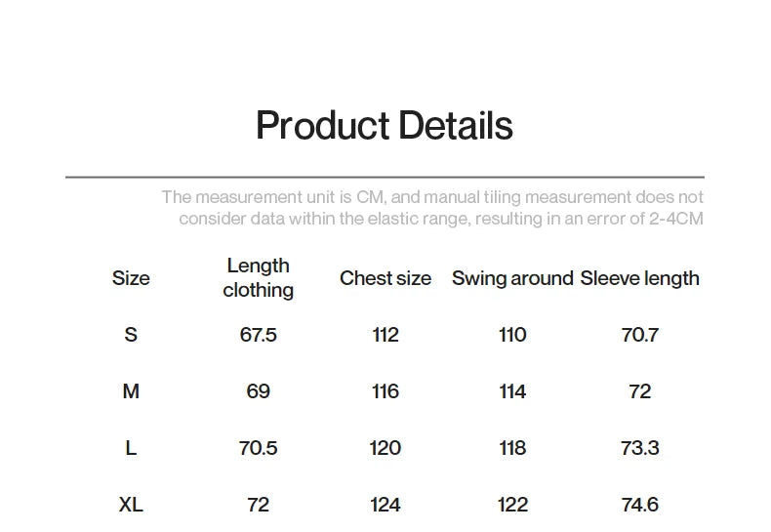Click the Product Details heading

click(x=384, y=126)
